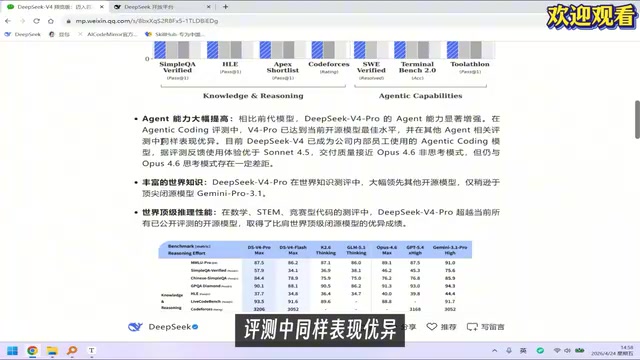The width and height of the screenshot is (640, 360).
Task: Open the DeepSeek bookmark
Action: pos(22,34)
